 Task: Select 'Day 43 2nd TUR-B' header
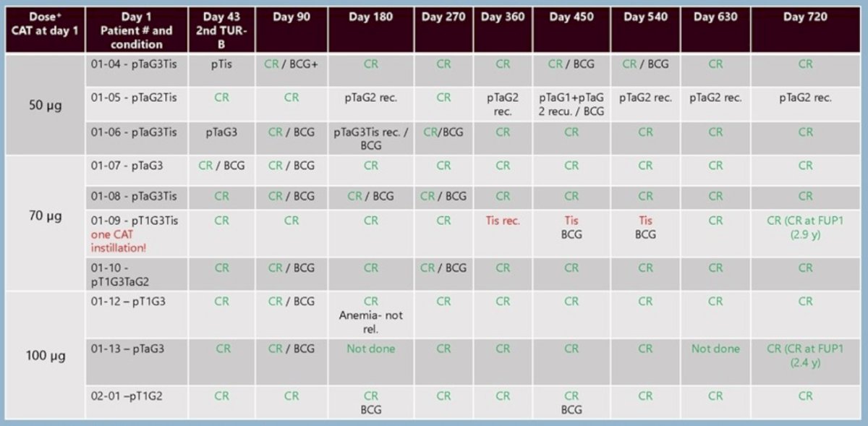point(221,30)
